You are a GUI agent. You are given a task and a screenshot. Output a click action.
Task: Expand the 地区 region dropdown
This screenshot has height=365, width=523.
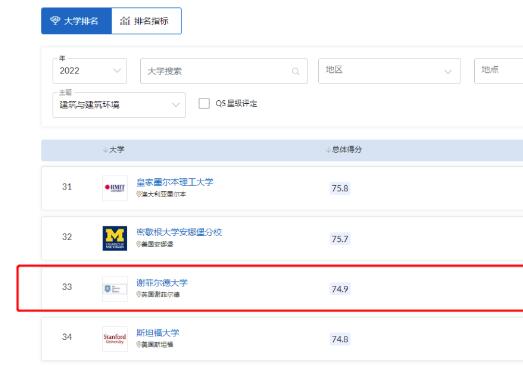(x=389, y=71)
